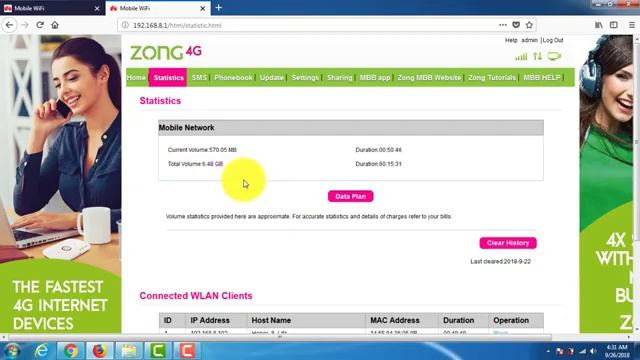Image resolution: width=640 pixels, height=360 pixels.
Task: Close the first Mobile WiFi tab
Action: click(97, 8)
